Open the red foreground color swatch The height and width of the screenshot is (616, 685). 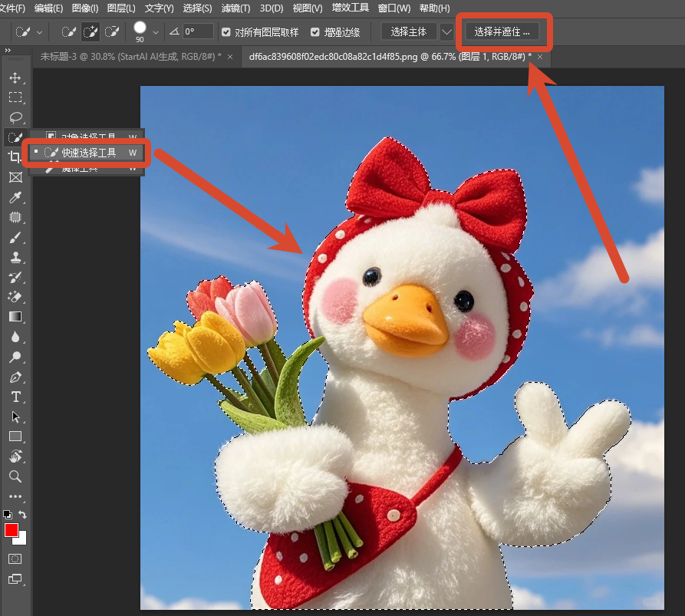(11, 530)
